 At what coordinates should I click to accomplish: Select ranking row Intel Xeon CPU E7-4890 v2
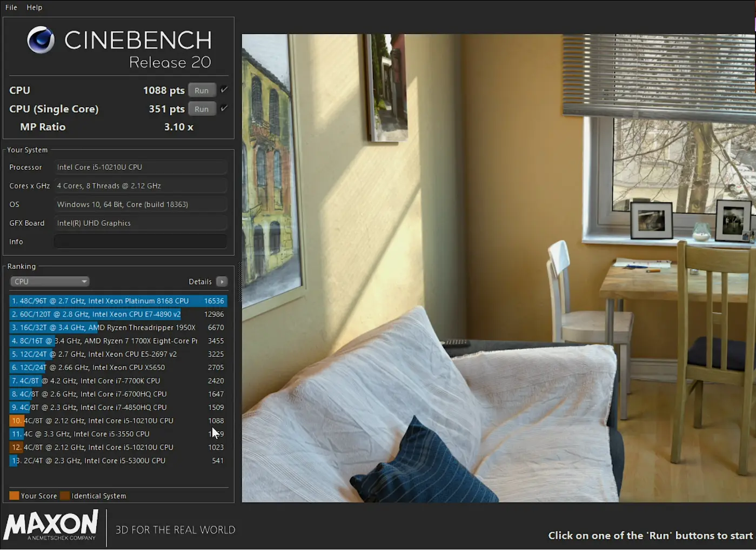pos(118,314)
